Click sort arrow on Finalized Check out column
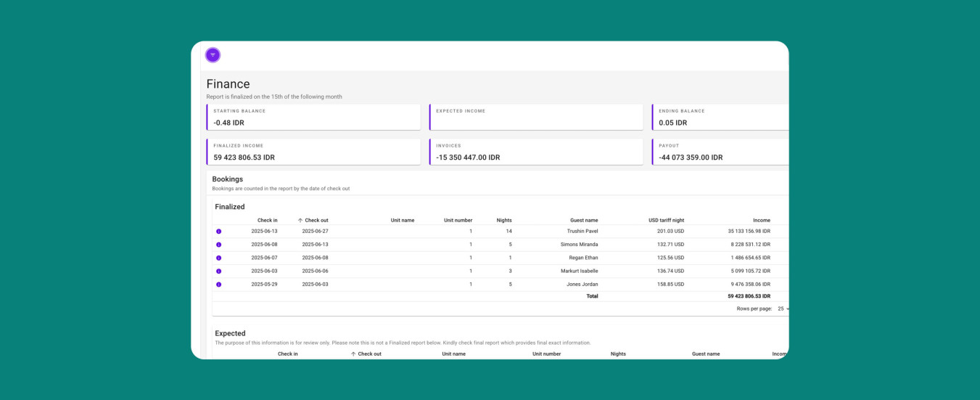This screenshot has height=400, width=980. click(300, 220)
